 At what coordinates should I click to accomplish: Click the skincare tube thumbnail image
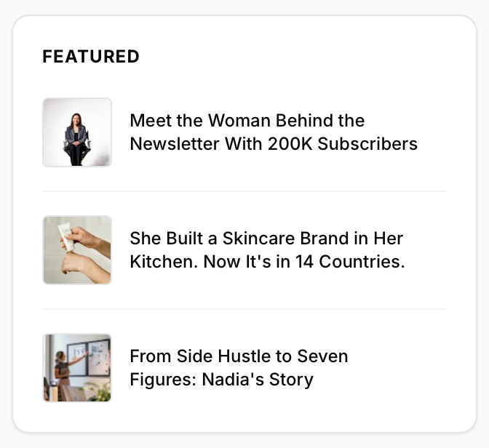click(x=77, y=250)
